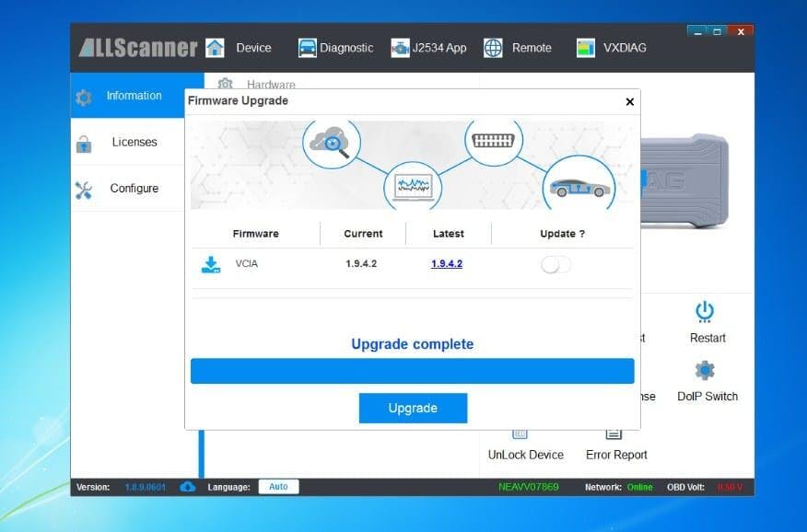Click the Current column header
Screen dimensions: 807x532
click(x=363, y=234)
